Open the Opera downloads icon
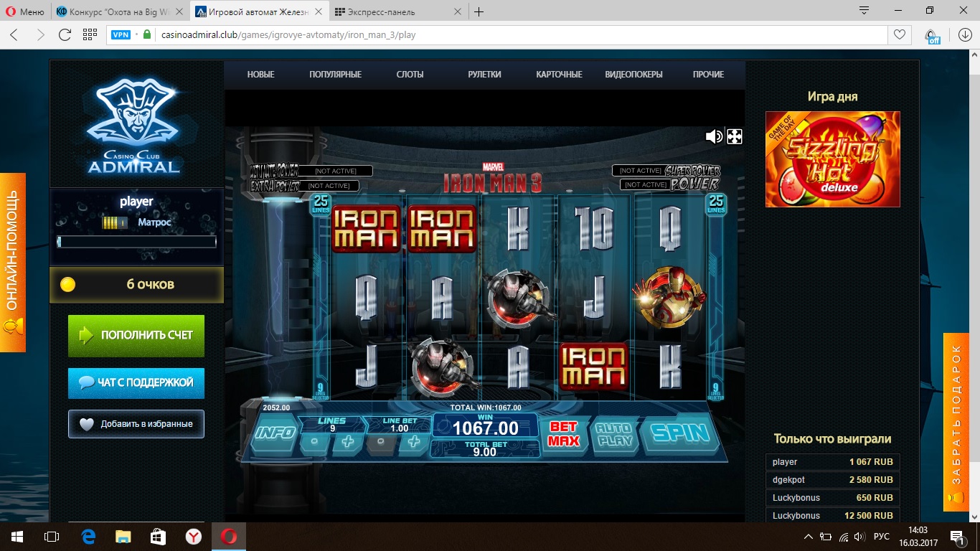Viewport: 980px width, 551px height. click(x=964, y=34)
